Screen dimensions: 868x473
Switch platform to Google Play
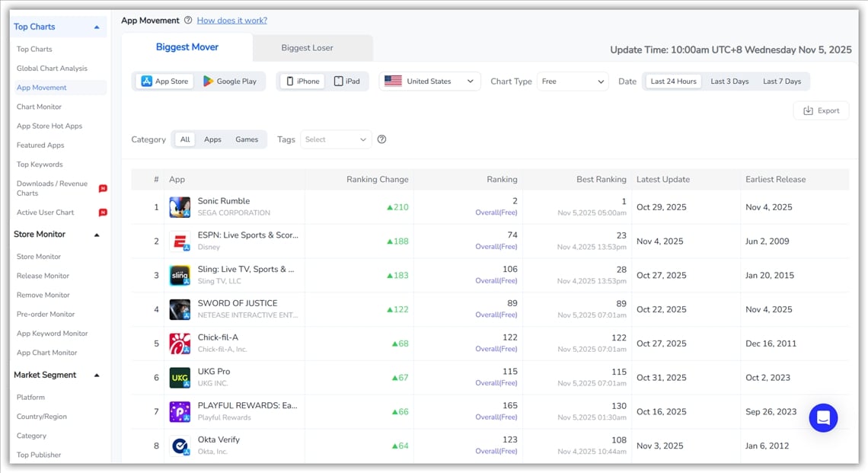(x=230, y=81)
